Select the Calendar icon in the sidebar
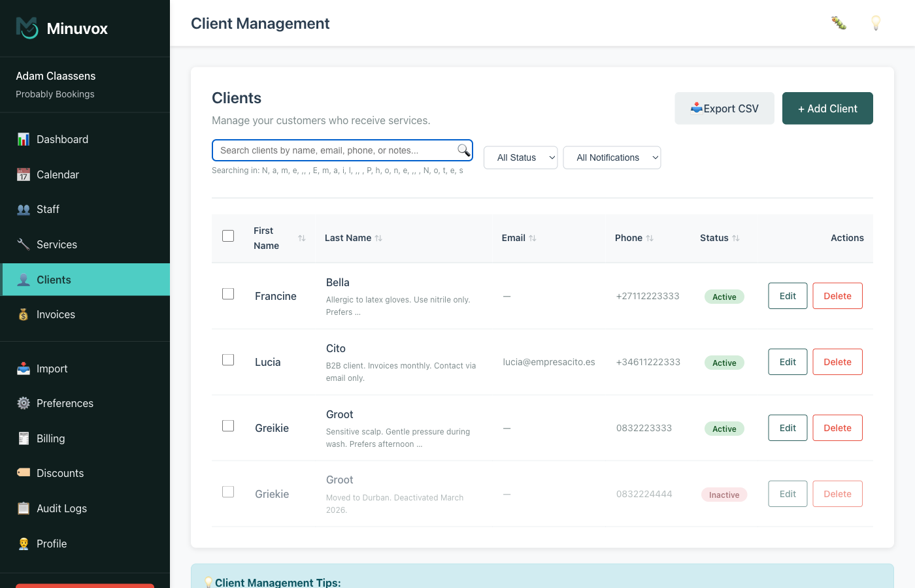The height and width of the screenshot is (588, 915). [24, 174]
